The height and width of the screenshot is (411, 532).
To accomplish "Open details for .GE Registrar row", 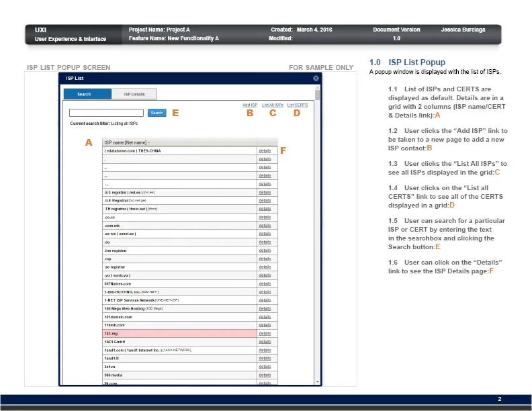I will click(265, 201).
